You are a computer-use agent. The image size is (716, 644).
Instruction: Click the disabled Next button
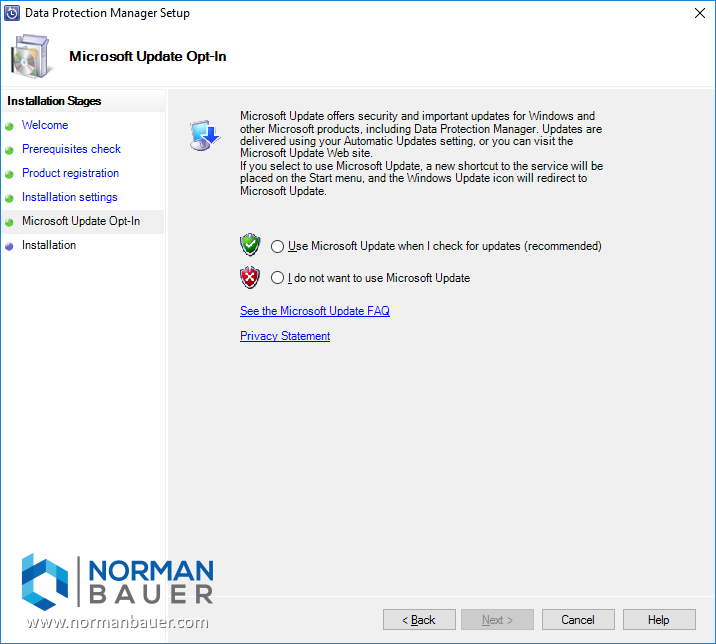(x=497, y=620)
